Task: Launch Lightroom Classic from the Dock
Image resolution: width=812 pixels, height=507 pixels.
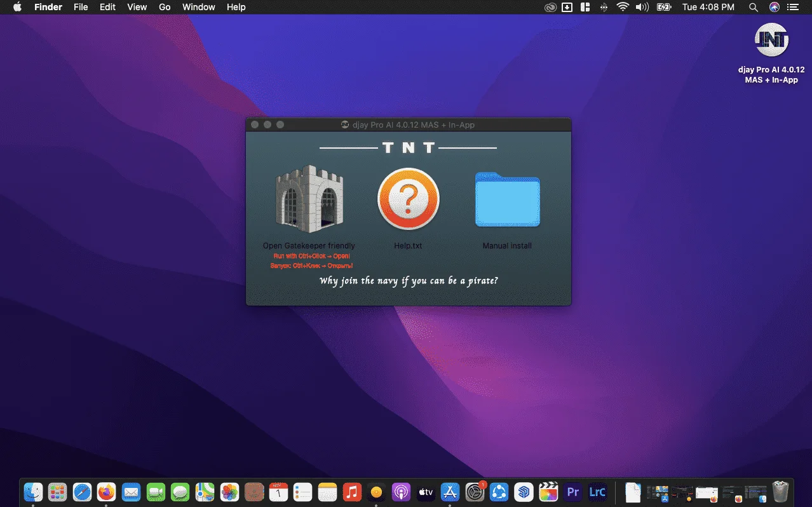Action: click(x=597, y=492)
